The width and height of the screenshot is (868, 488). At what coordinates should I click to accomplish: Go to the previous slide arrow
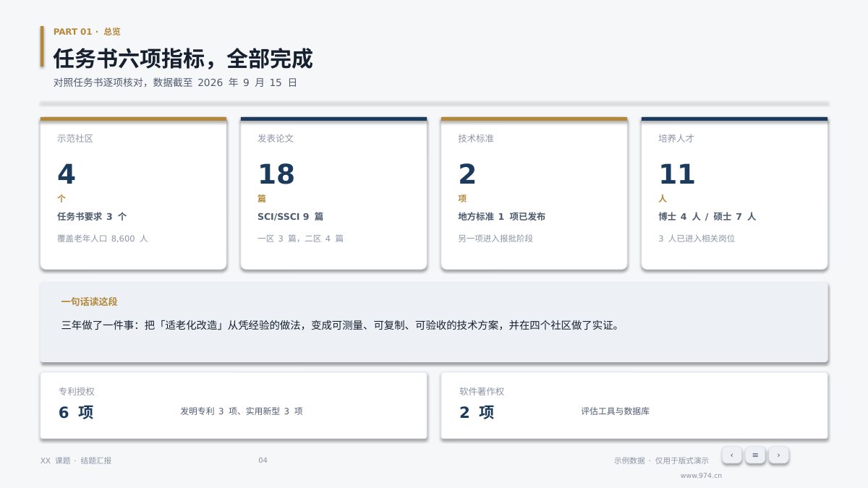coord(731,455)
